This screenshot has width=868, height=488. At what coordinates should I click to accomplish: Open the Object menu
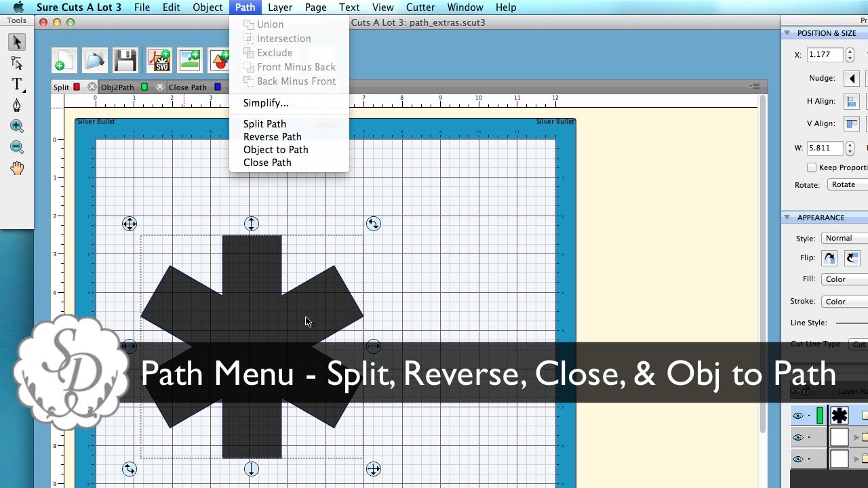click(x=208, y=7)
